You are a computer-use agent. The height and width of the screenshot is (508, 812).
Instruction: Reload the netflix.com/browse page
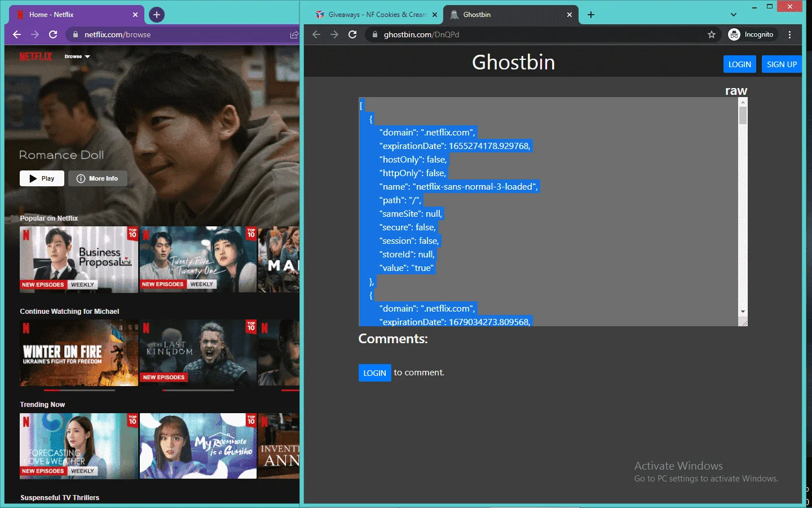(x=53, y=34)
